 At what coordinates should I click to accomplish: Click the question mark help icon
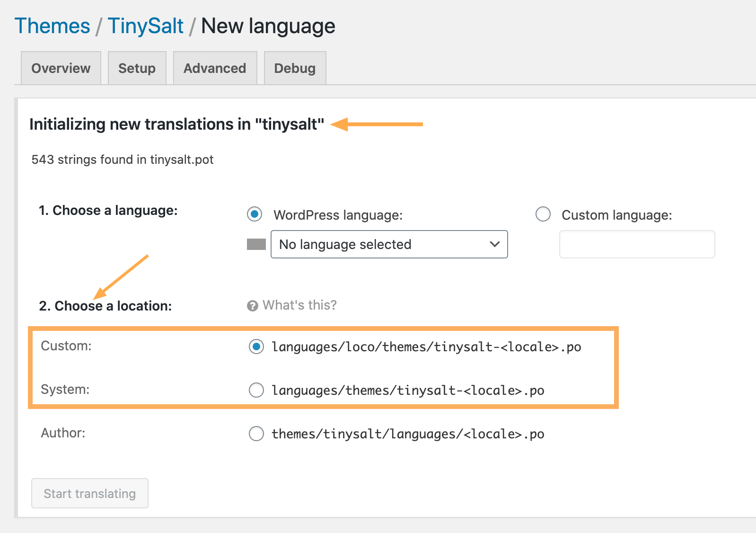coord(253,306)
